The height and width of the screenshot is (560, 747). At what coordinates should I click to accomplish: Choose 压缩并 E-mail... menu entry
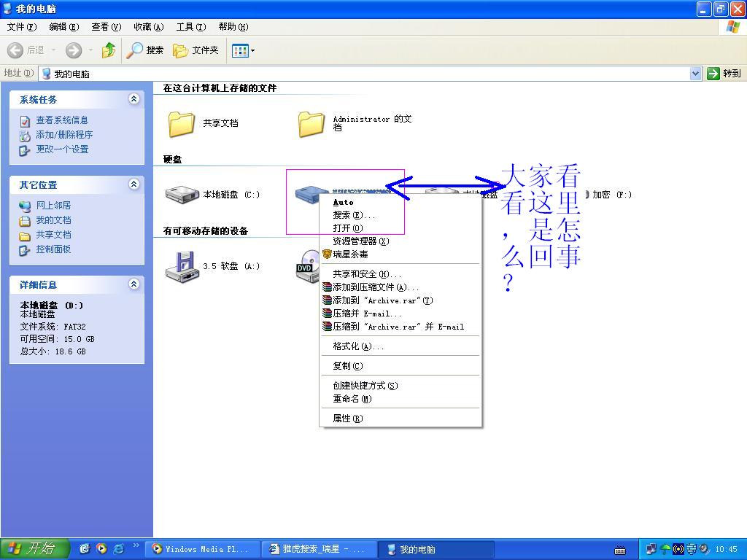pos(400,314)
